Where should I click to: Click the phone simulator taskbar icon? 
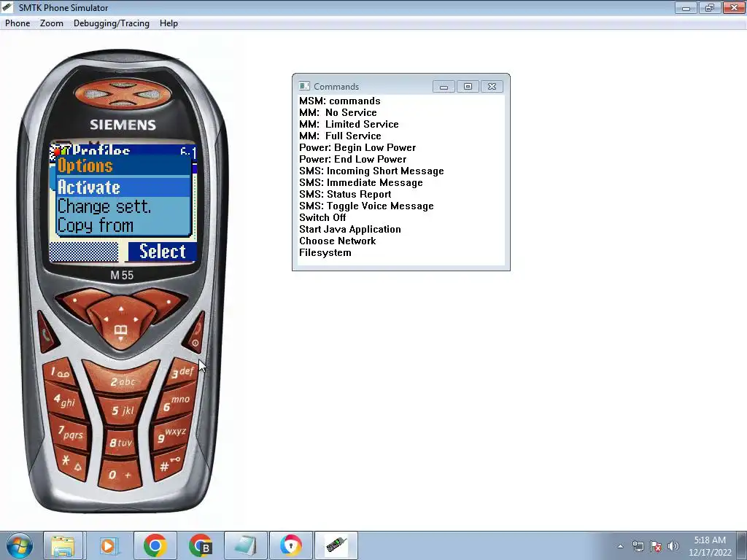tap(336, 545)
